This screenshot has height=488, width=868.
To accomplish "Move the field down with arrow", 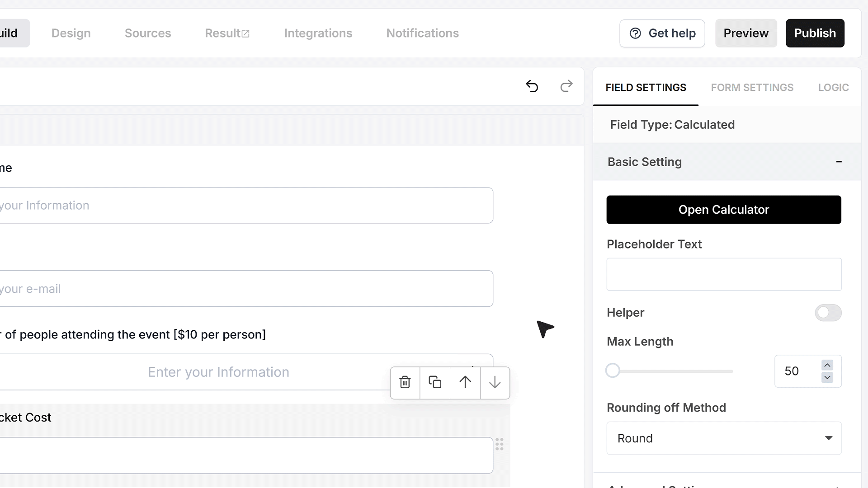I will coord(495,382).
